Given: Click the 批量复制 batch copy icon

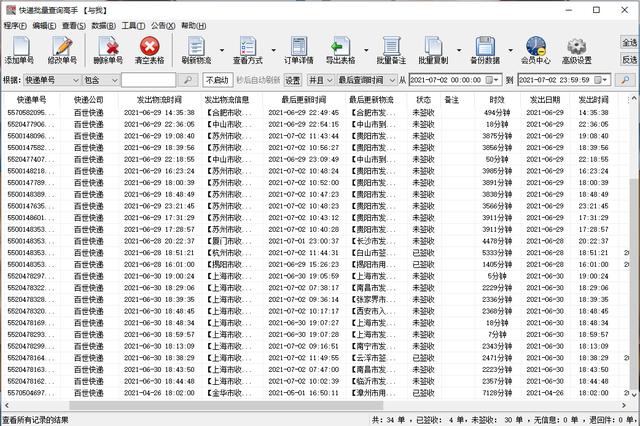Looking at the screenshot, I should 433,50.
